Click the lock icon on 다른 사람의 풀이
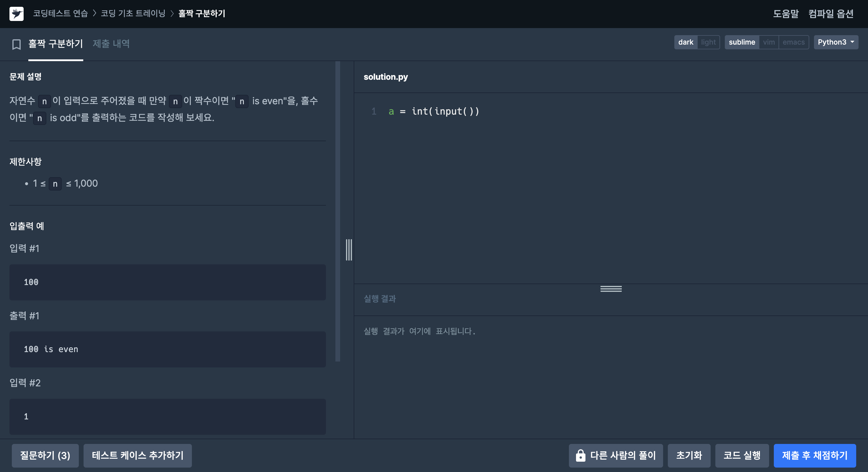Screen dimensions: 868x472 pyautogui.click(x=580, y=455)
